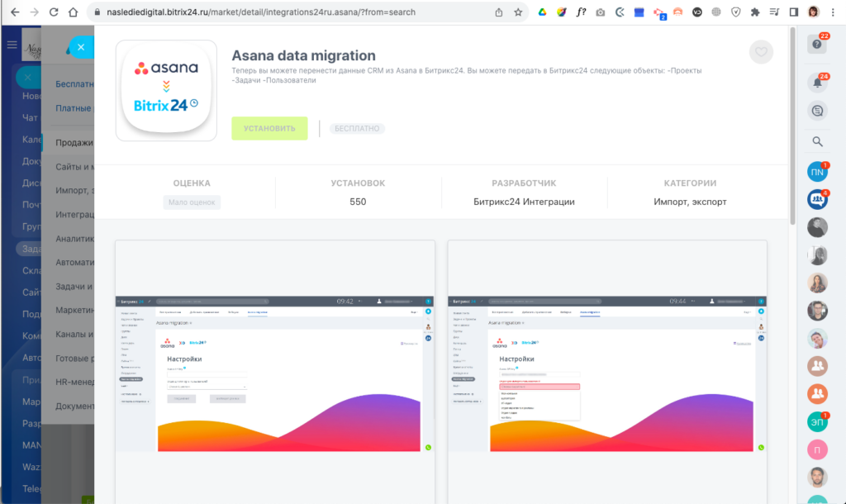Reload the page with the refresh button
846x504 pixels.
(54, 12)
